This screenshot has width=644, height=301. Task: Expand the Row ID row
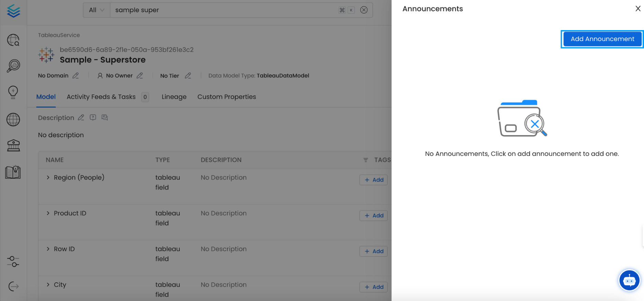[48, 249]
